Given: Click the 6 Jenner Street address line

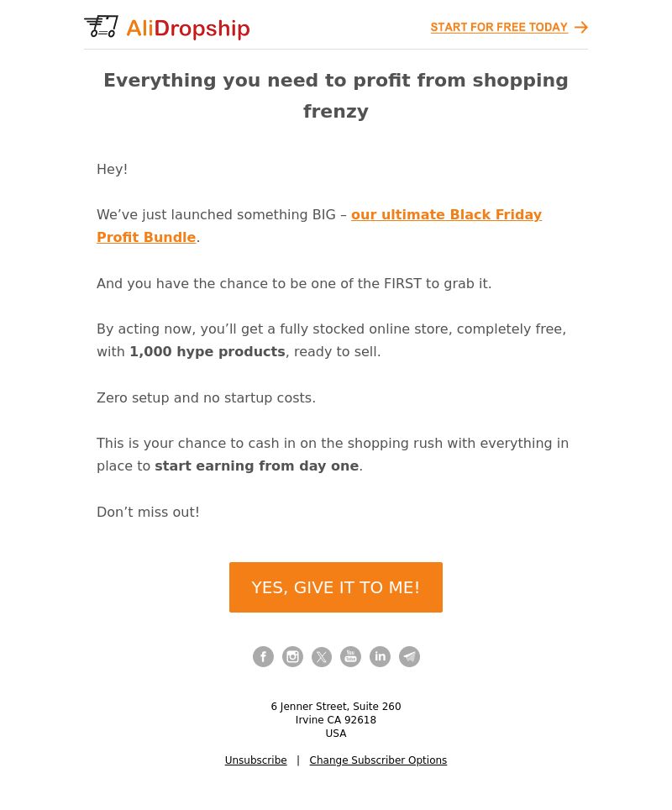Looking at the screenshot, I should pos(336,707).
